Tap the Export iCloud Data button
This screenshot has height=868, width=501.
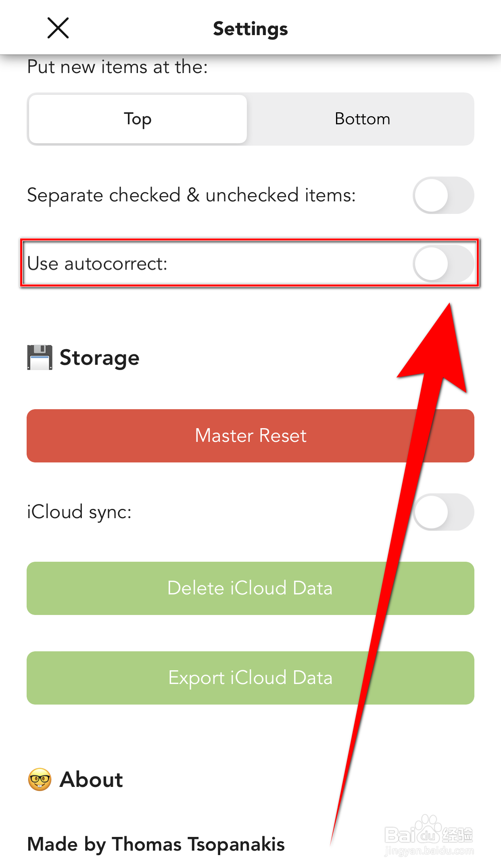(250, 678)
